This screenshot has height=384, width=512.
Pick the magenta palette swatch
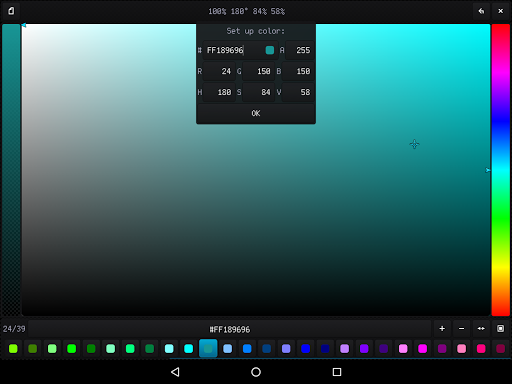[x=422, y=349]
